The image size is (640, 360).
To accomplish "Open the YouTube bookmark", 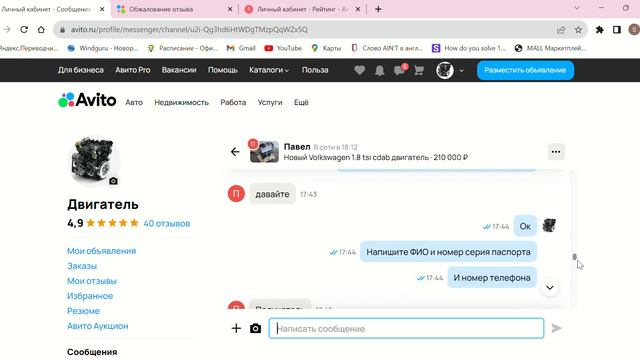I will (283, 48).
